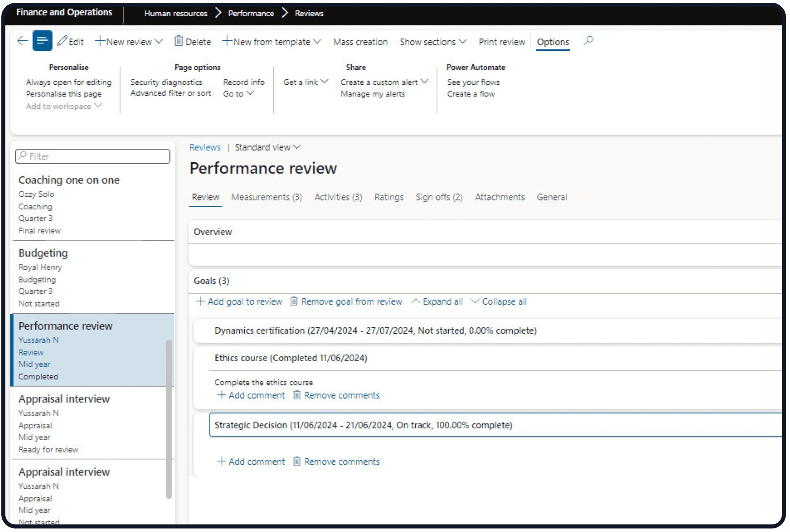This screenshot has height=532, width=790.
Task: Toggle the list pane icon
Action: click(x=42, y=41)
